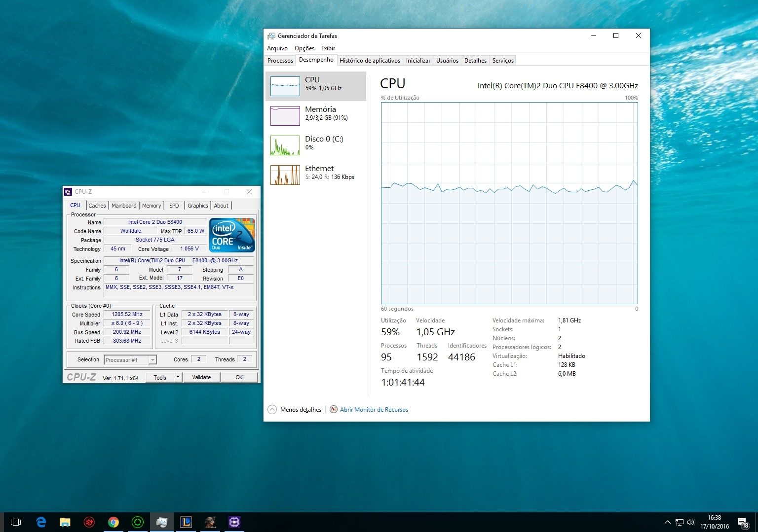The height and width of the screenshot is (532, 758).
Task: Open Action Center notifications
Action: (743, 523)
